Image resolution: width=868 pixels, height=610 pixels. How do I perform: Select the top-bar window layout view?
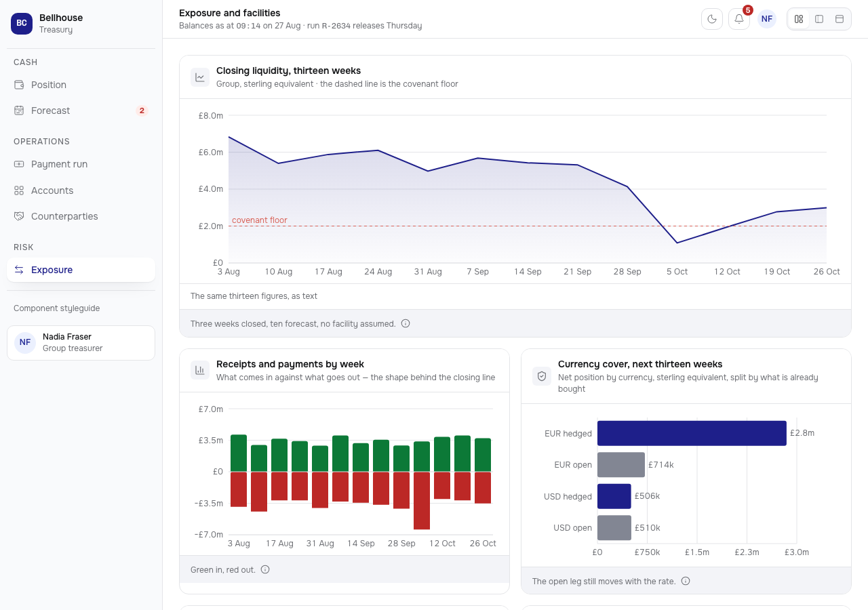tap(840, 19)
